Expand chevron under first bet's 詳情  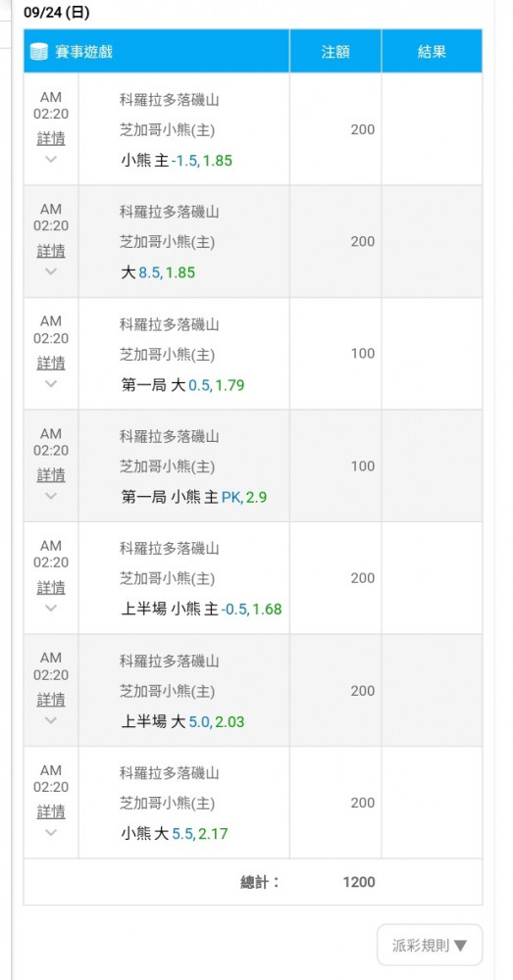point(51,159)
